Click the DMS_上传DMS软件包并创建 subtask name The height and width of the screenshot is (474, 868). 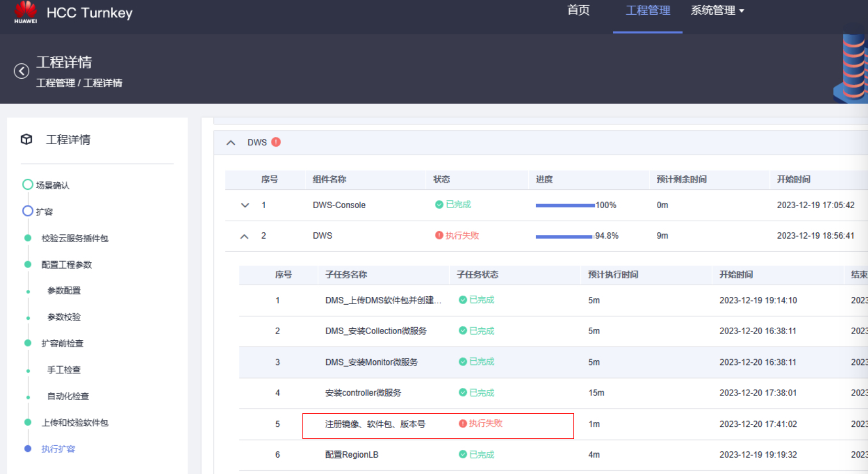pos(383,300)
